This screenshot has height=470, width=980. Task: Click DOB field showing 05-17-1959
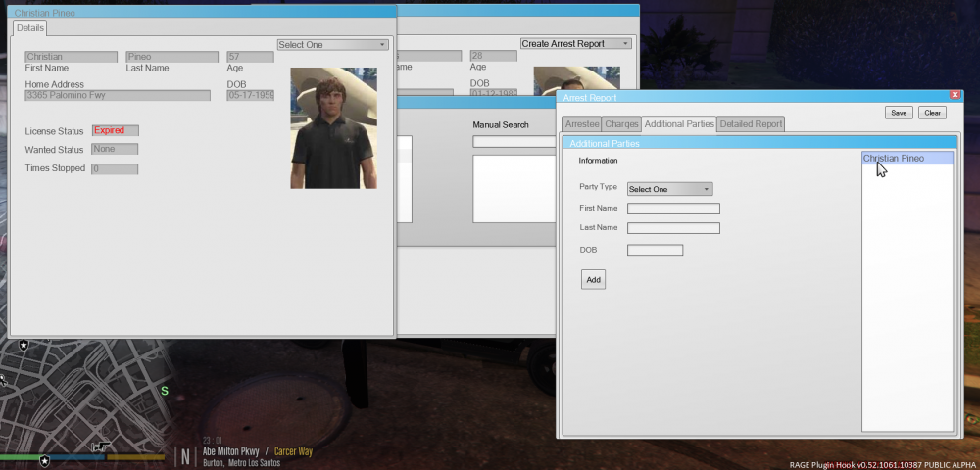[251, 96]
